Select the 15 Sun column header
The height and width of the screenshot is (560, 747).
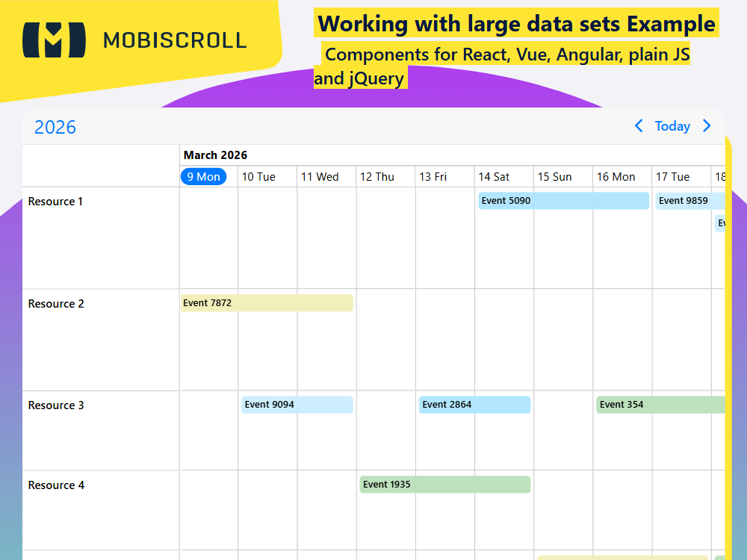tap(556, 176)
